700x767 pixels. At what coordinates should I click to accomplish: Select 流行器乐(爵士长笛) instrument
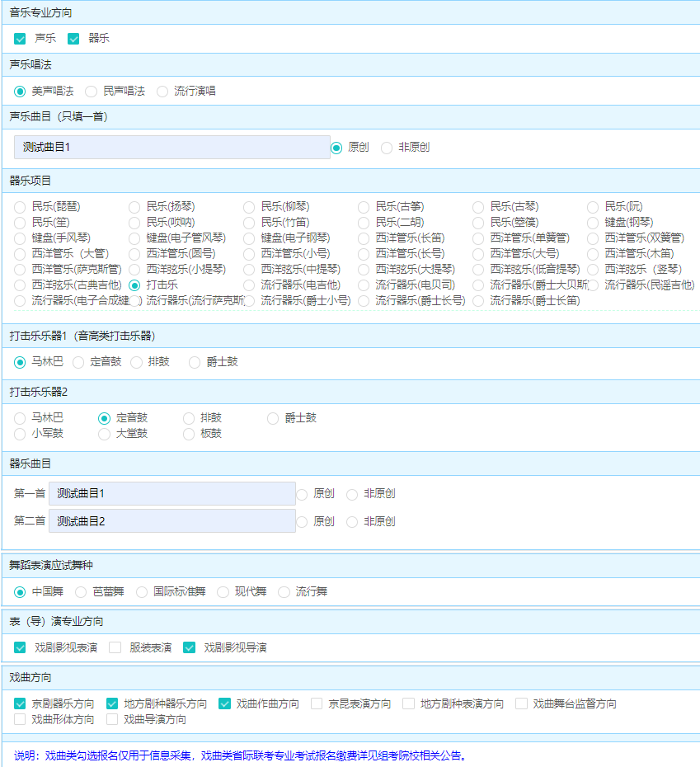pos(478,301)
